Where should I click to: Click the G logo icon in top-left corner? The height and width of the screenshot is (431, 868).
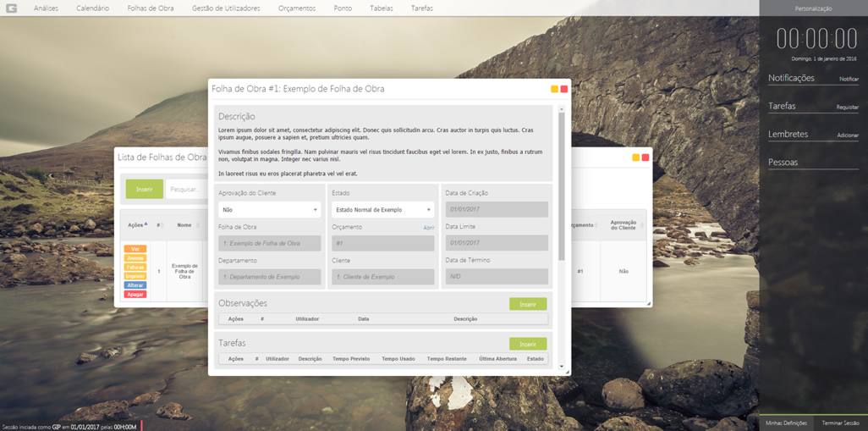tap(11, 8)
